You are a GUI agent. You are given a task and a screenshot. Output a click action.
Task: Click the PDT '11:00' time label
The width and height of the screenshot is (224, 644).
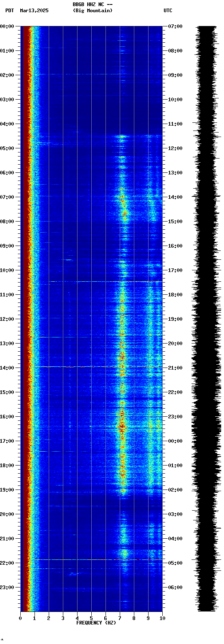[7, 295]
